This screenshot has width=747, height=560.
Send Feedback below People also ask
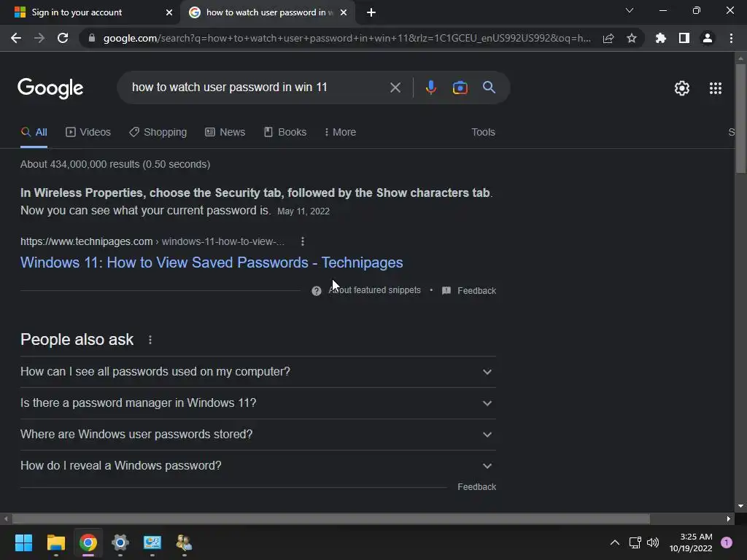click(477, 486)
